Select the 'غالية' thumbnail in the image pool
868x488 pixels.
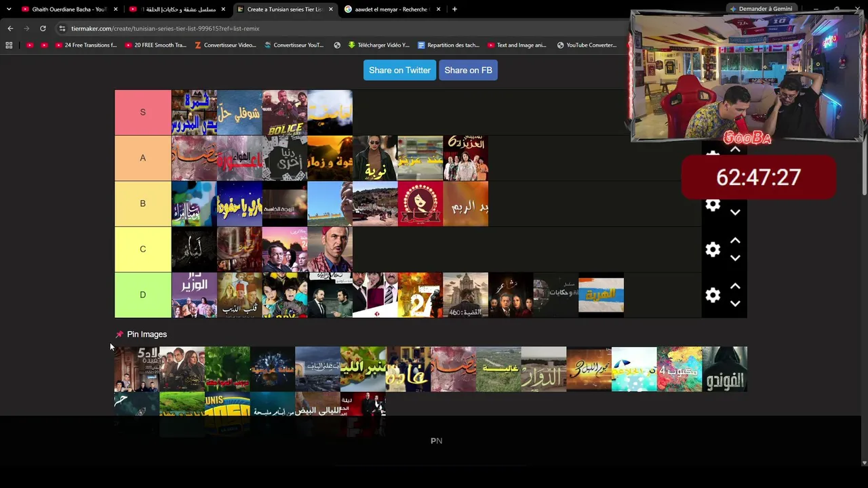tap(498, 369)
